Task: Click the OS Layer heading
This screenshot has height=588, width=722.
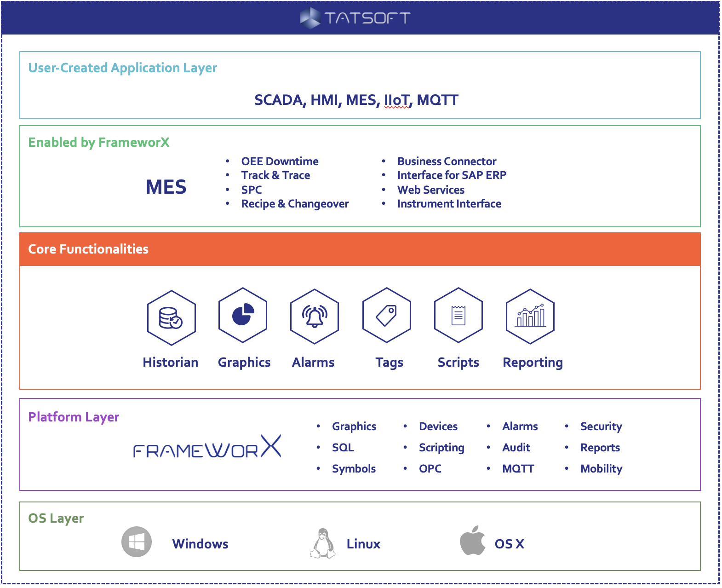Action: click(56, 519)
